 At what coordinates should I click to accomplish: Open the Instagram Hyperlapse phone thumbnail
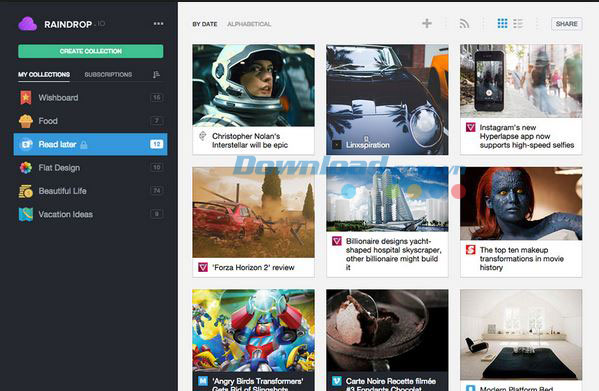pyautogui.click(x=521, y=81)
